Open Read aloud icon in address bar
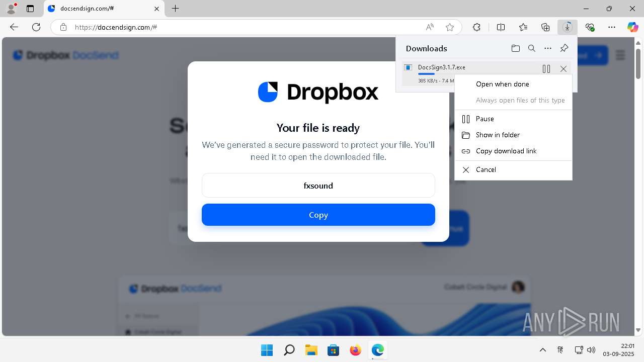 click(x=430, y=27)
